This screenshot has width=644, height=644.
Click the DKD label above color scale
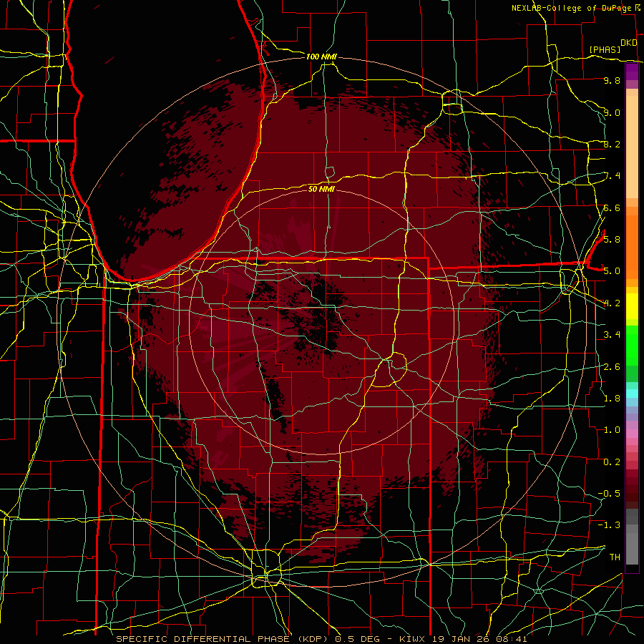[x=629, y=43]
